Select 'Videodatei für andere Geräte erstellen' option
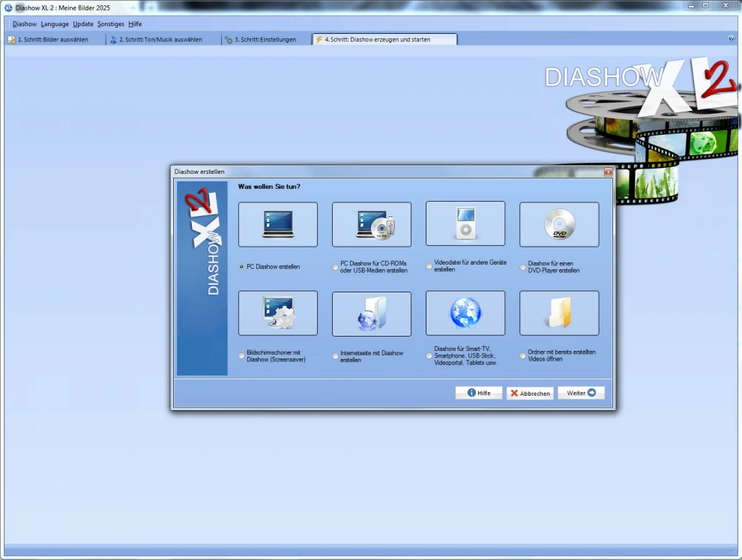This screenshot has height=560, width=742. 429,266
